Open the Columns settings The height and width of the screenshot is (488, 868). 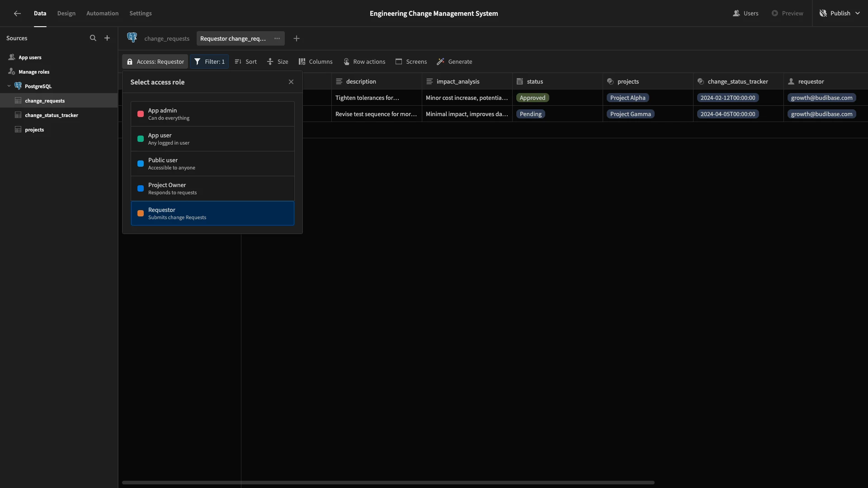pos(316,62)
